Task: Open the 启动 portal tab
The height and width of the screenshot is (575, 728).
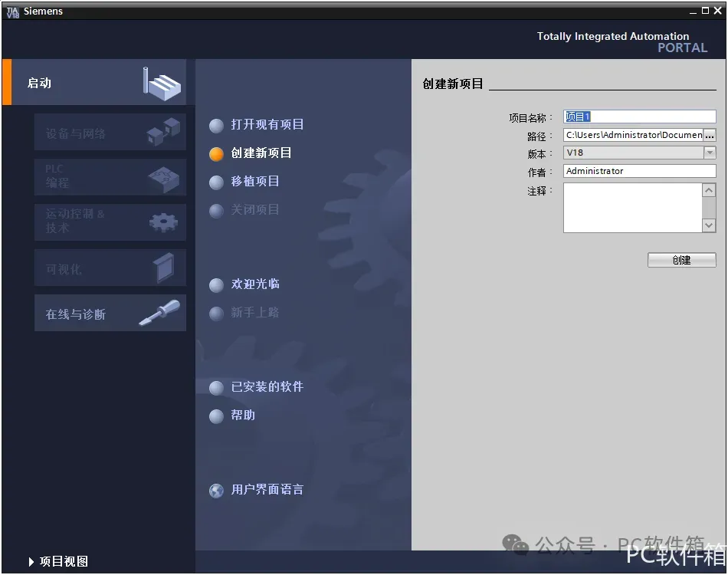Action: pos(95,82)
